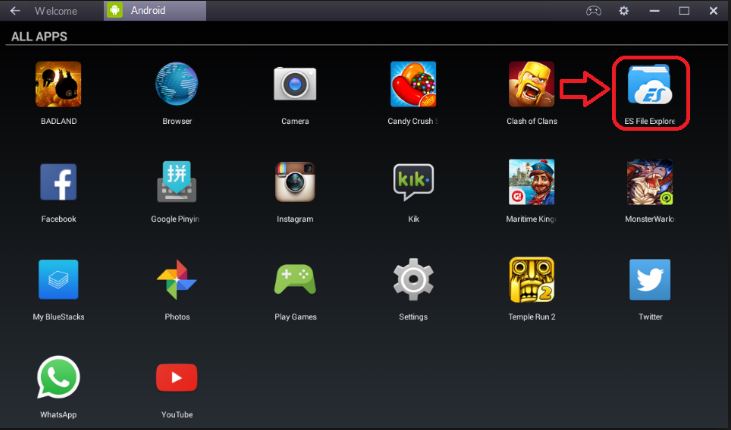
Task: Open ES File Explorer app
Action: click(x=650, y=84)
